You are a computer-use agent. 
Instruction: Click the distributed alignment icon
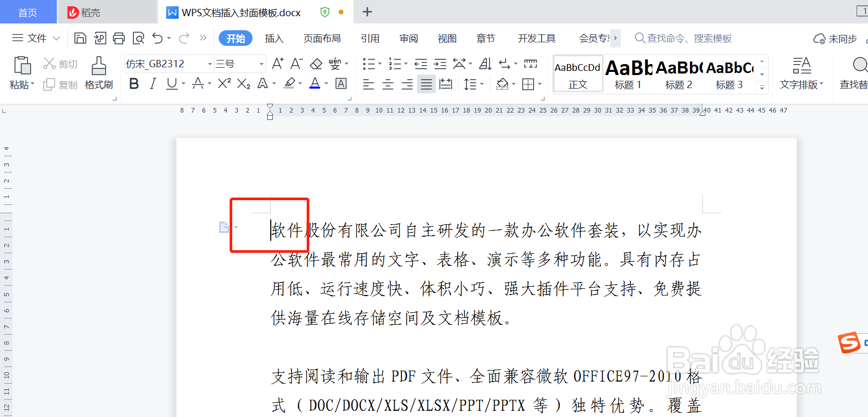[x=446, y=83]
